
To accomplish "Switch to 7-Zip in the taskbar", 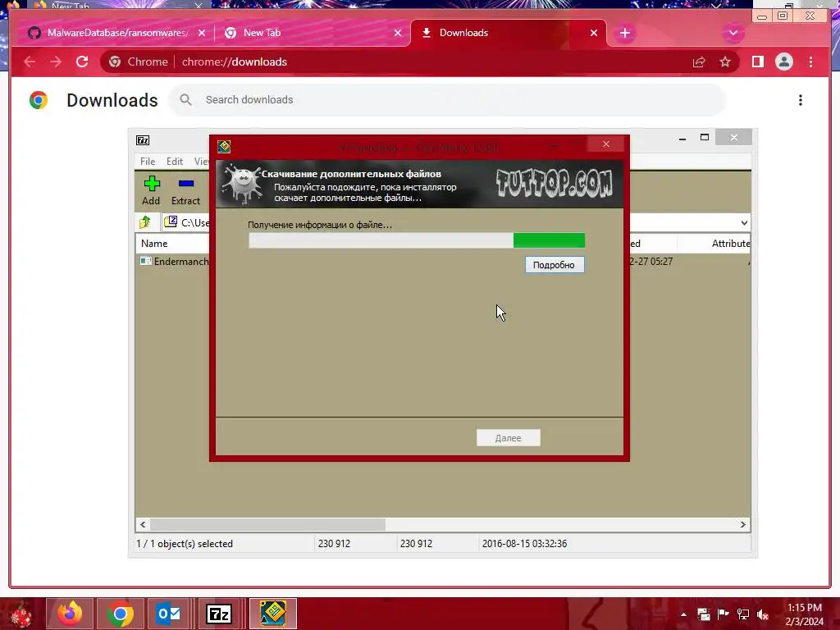I will click(218, 614).
